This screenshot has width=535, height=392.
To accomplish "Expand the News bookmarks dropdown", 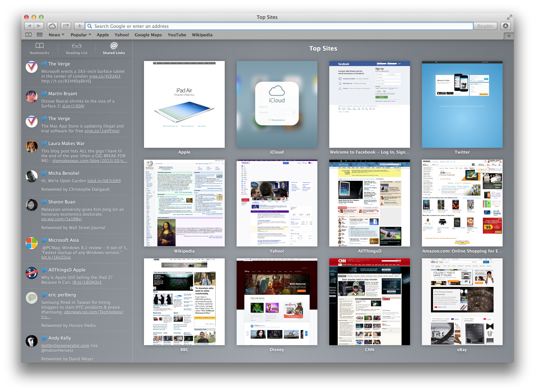I will 57,35.
